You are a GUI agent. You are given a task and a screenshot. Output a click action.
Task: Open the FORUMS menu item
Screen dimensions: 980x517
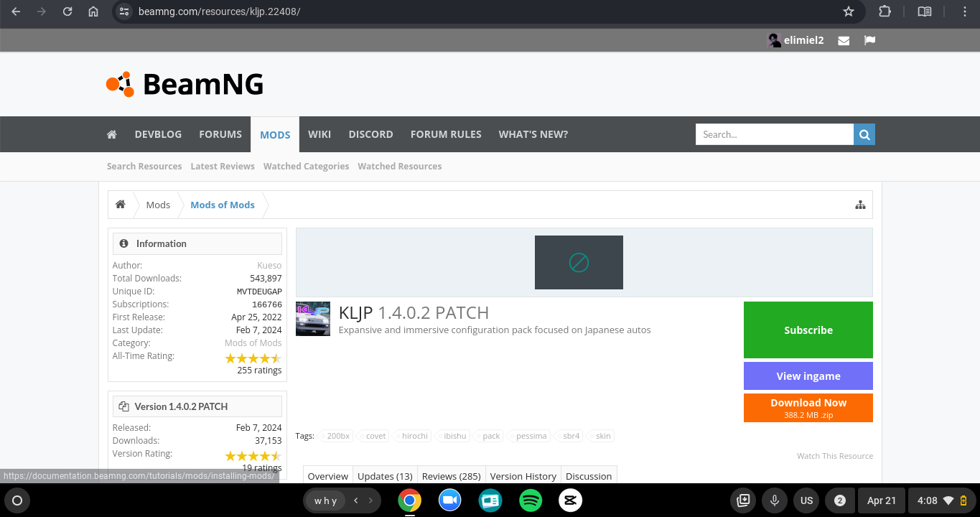coord(220,134)
